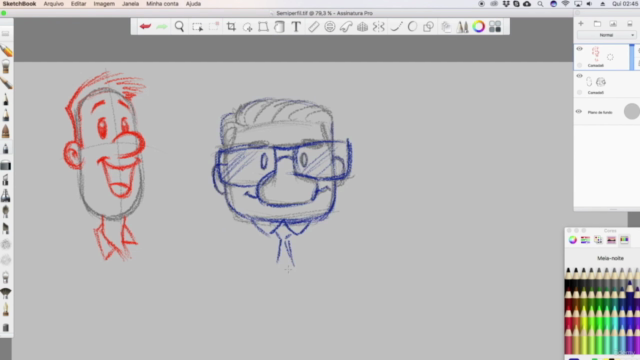Select the Crop tool
Viewport: 640px width, 360px height.
click(x=231, y=27)
